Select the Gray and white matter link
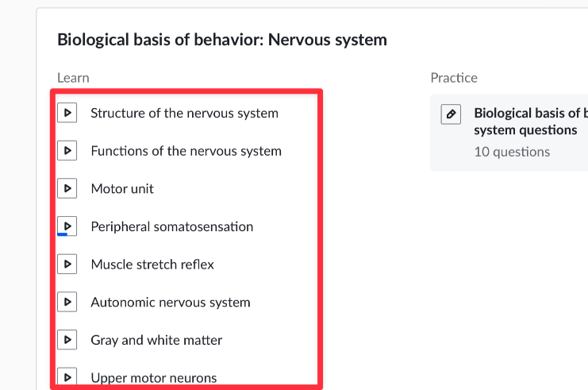 [156, 340]
